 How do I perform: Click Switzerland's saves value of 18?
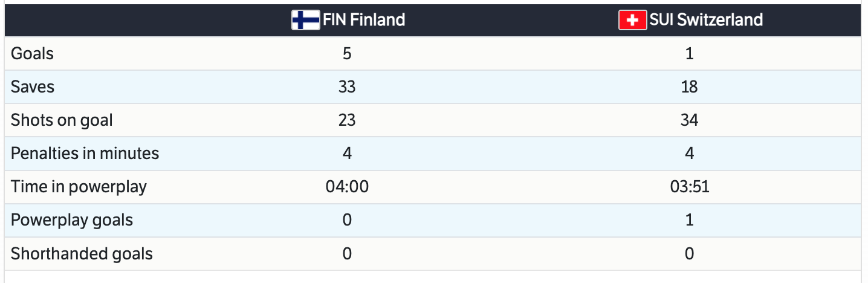[x=689, y=87]
